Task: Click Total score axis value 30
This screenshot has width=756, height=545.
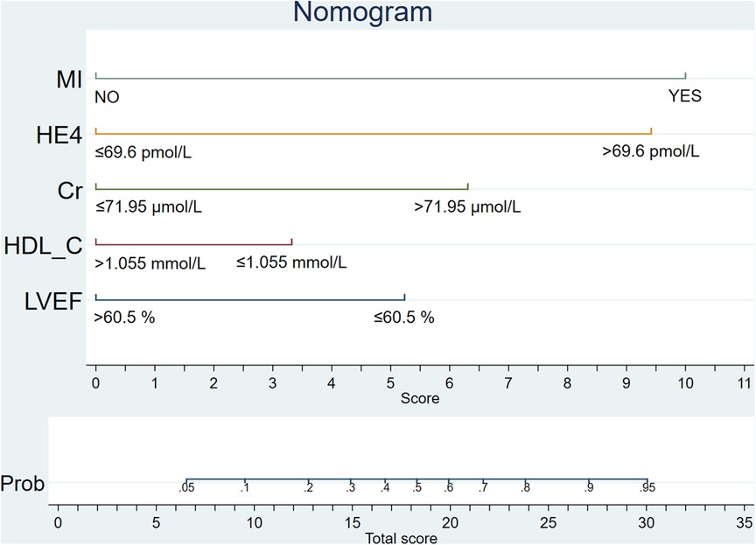Action: (647, 523)
